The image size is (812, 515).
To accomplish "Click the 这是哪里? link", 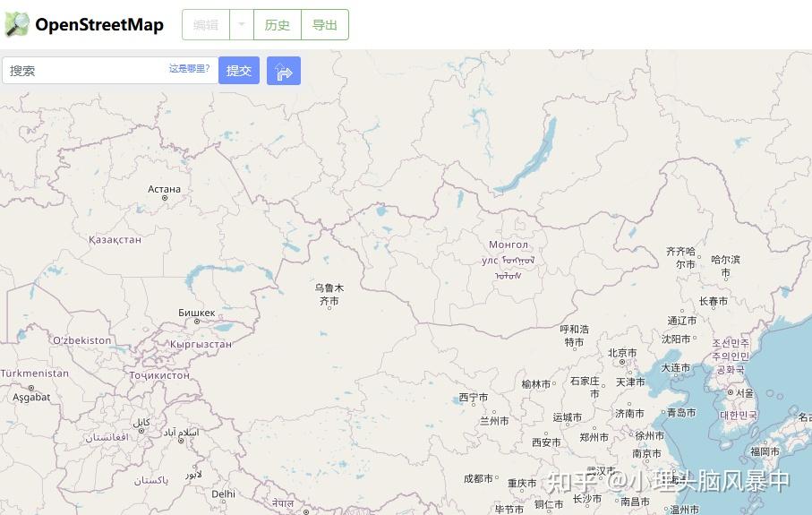I will point(189,68).
